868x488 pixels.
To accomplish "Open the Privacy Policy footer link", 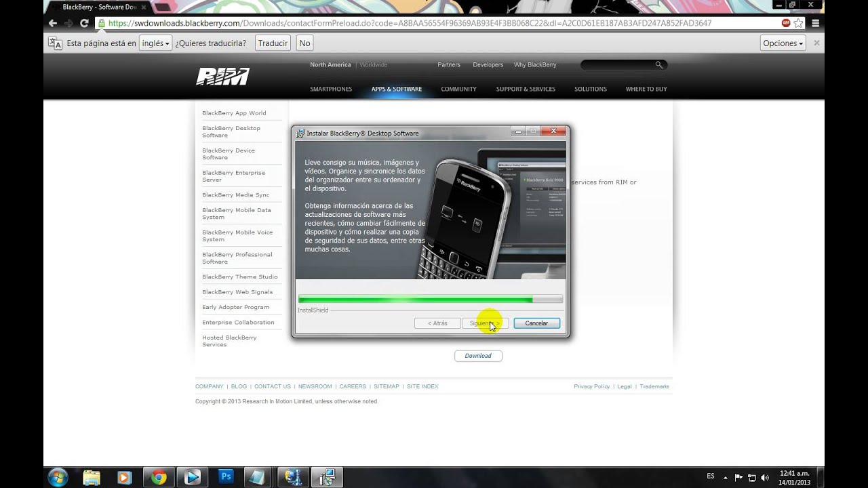I will [592, 386].
